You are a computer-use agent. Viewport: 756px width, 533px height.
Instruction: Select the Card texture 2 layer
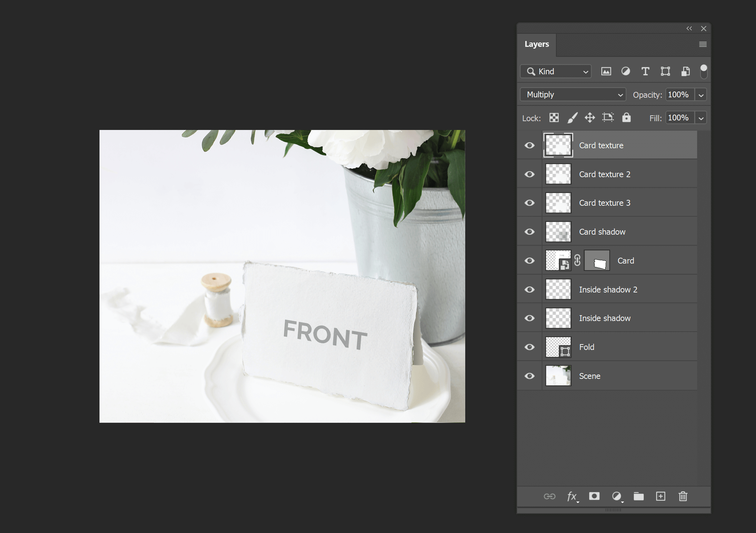pyautogui.click(x=622, y=174)
